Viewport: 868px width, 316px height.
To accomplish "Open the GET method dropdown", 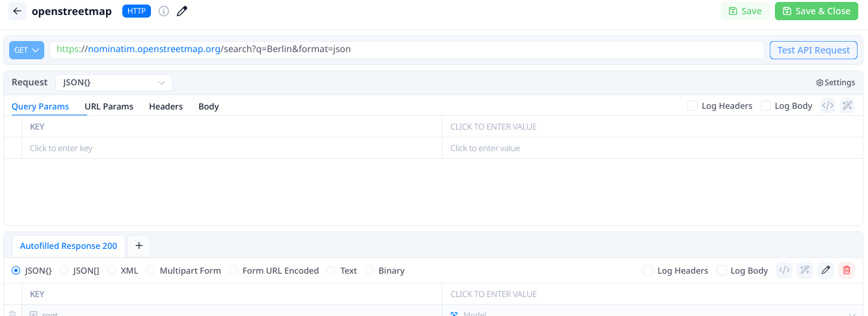I will (x=27, y=50).
